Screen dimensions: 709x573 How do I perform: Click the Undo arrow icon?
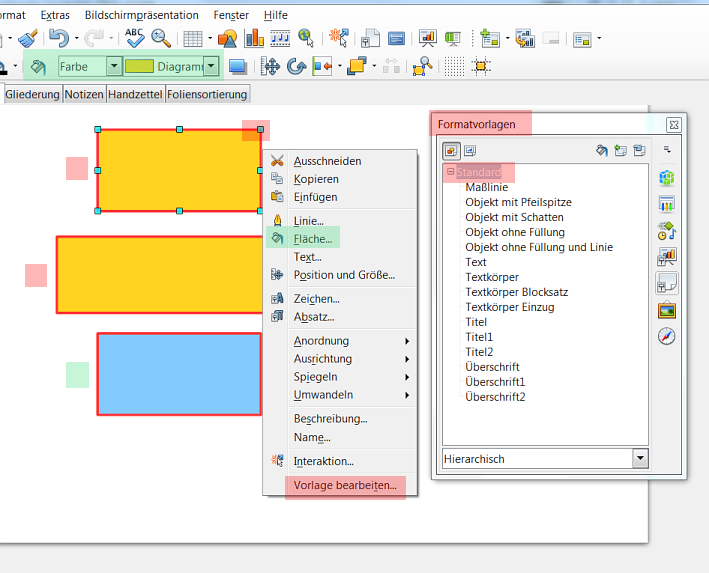[x=59, y=38]
